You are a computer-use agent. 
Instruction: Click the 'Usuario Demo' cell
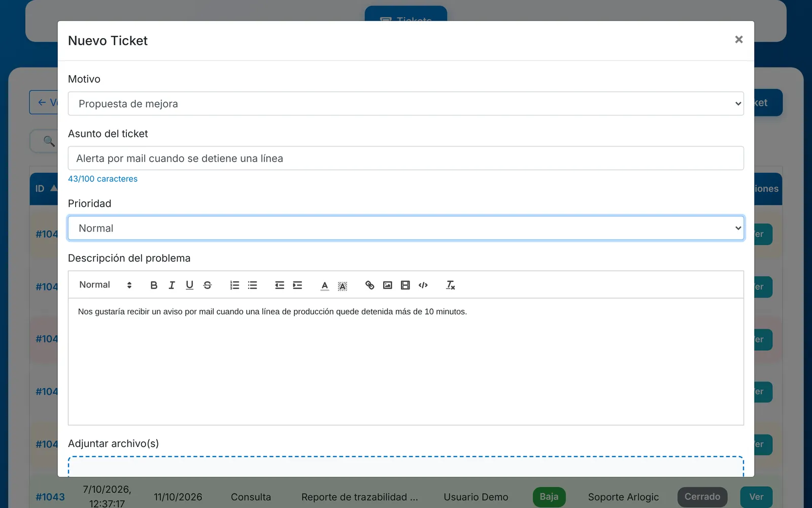(x=476, y=497)
